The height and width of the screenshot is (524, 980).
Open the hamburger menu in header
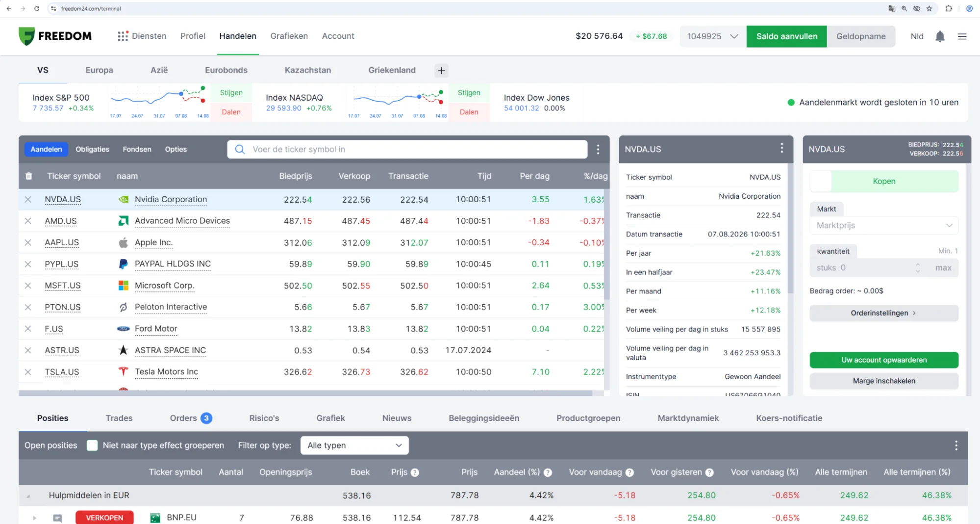(x=962, y=36)
